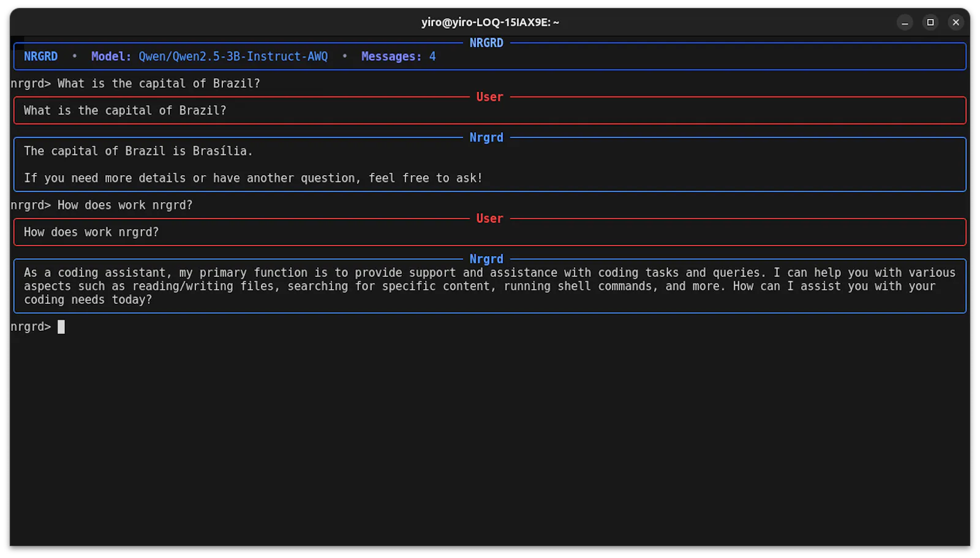Click the Messages: 4 counter
This screenshot has width=980, height=558.
click(x=398, y=56)
